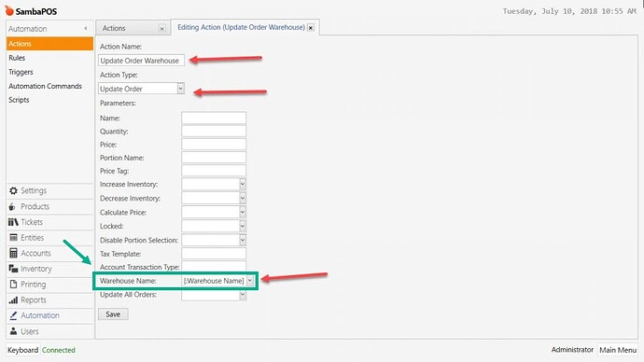Click the Account Transaction Type field
The image size is (644, 362).
coord(214,266)
